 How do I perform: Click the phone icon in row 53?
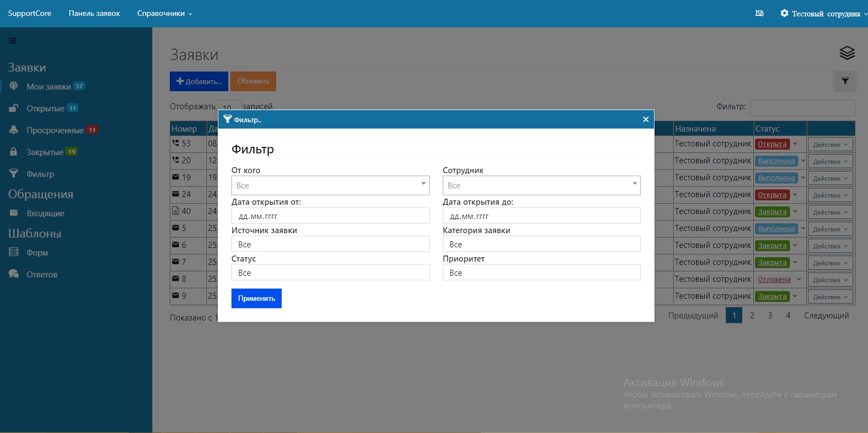click(x=175, y=143)
